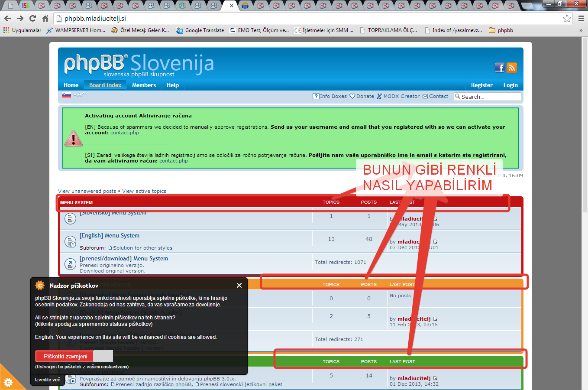The width and height of the screenshot is (588, 390).
Task: Go forward with the browser forward arrow
Action: coord(20,18)
